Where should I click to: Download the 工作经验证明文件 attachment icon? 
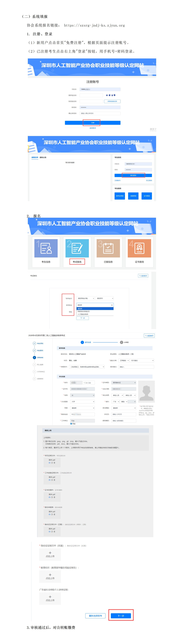49,480
